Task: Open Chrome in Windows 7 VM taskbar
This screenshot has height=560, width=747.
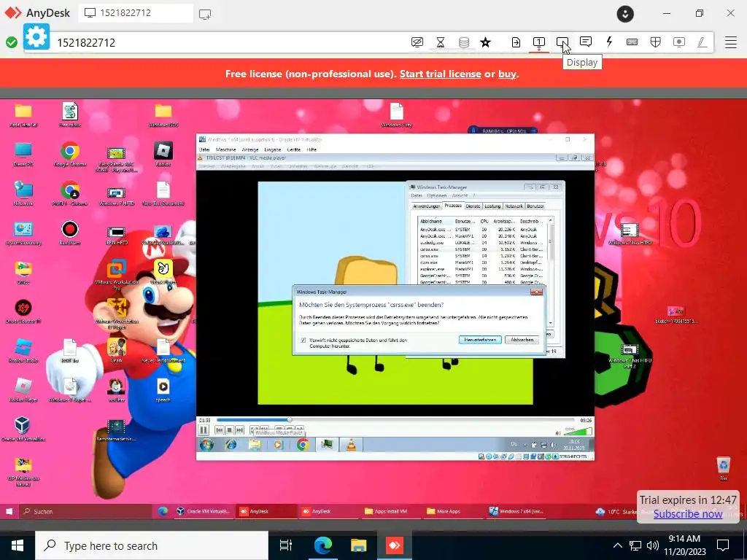Action: point(303,445)
